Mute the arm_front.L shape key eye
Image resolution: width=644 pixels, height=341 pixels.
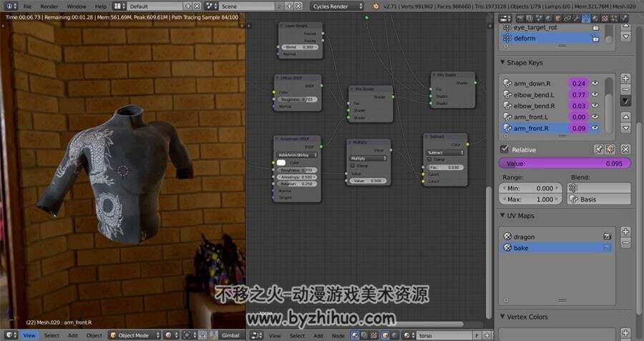(x=595, y=117)
